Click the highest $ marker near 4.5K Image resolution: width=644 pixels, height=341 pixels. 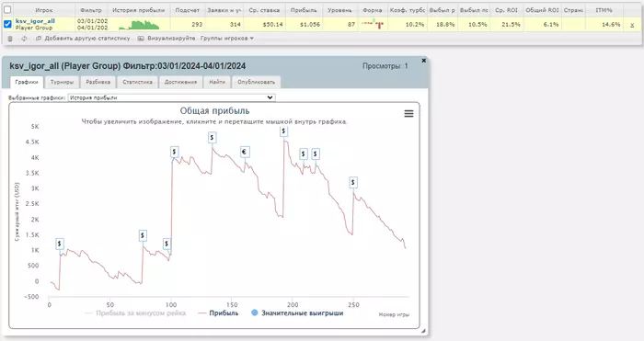coord(283,131)
